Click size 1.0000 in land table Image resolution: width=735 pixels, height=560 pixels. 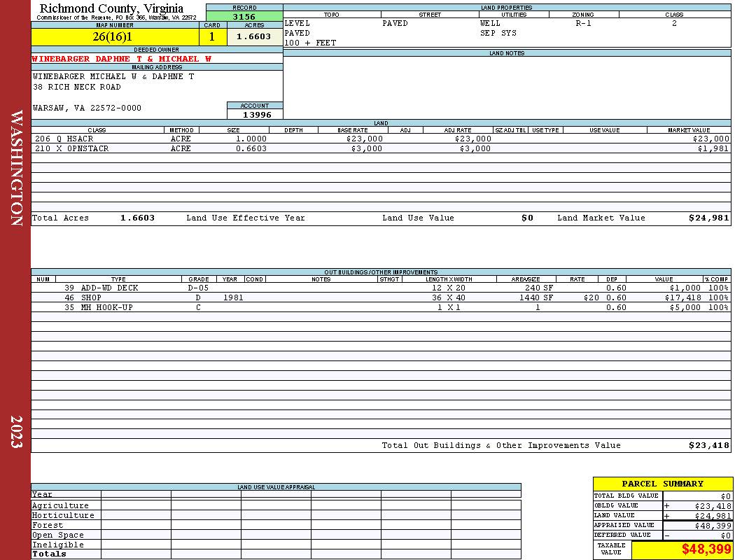point(251,139)
